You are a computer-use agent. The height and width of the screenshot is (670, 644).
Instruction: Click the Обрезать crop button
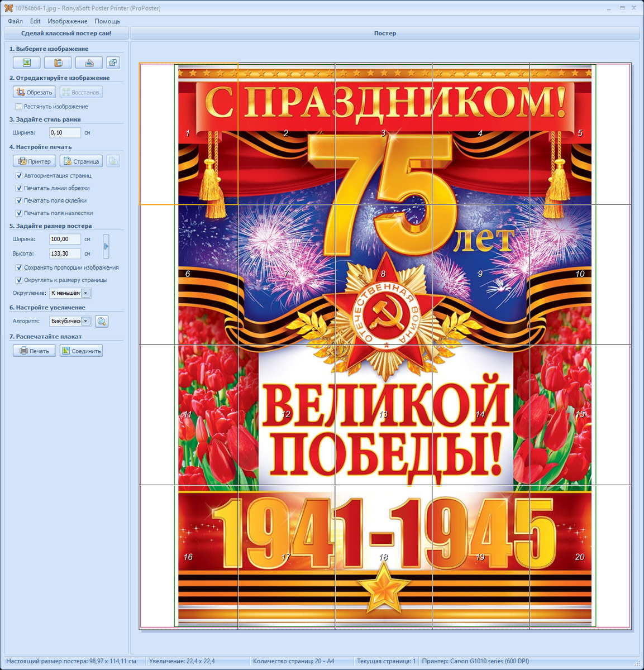34,92
